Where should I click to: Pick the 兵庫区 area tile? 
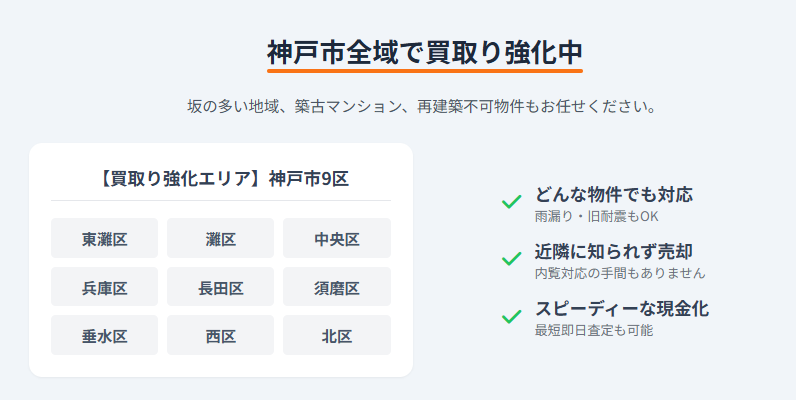click(104, 288)
